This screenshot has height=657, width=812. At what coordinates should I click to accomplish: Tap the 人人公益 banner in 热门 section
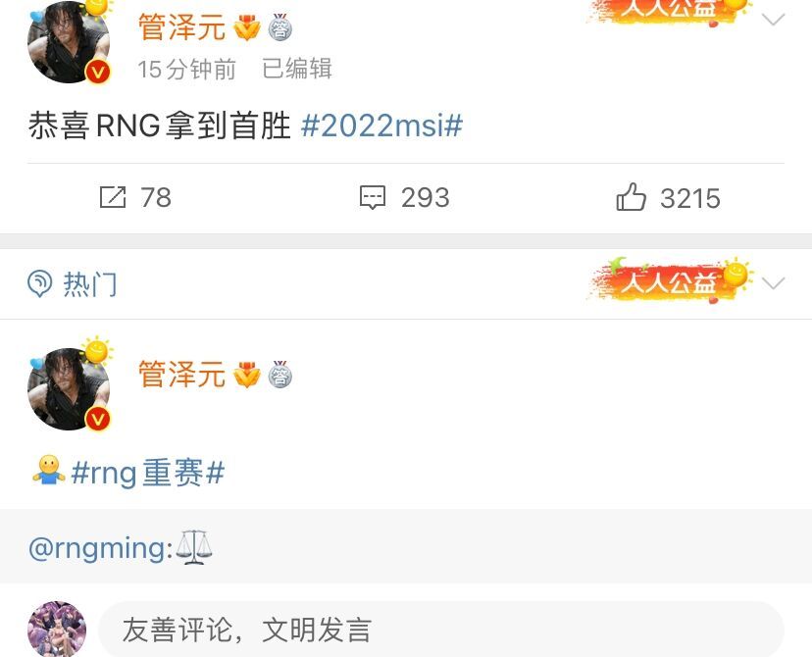(x=670, y=280)
